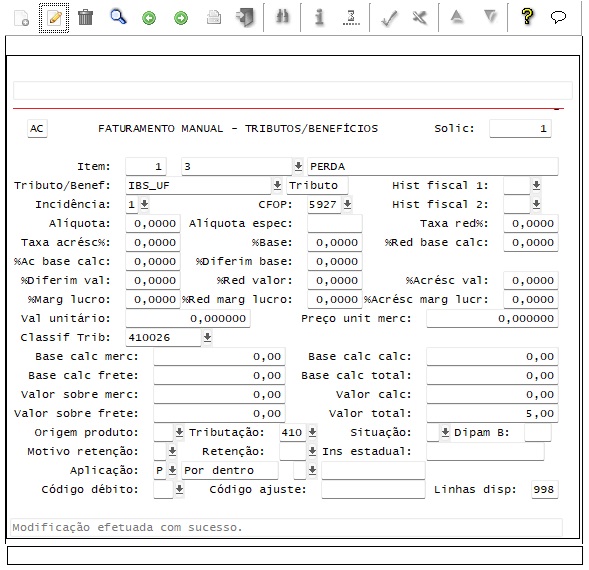Click the AC button
The width and height of the screenshot is (589, 570).
point(37,129)
